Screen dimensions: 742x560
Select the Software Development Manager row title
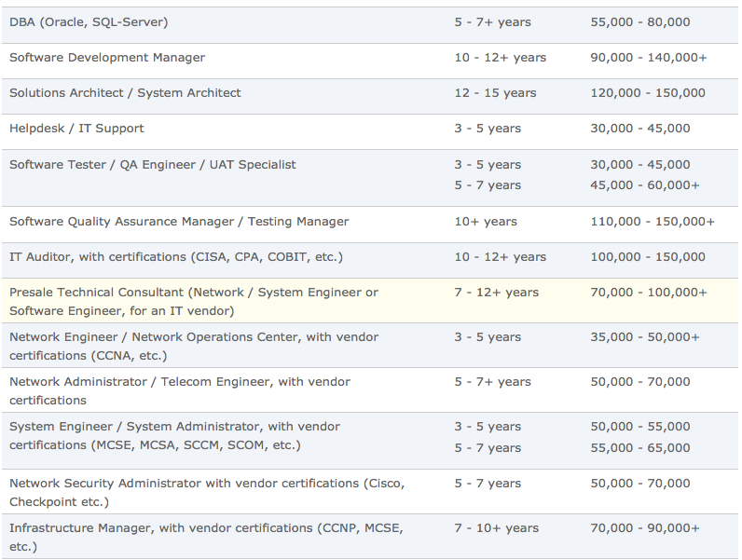point(107,58)
